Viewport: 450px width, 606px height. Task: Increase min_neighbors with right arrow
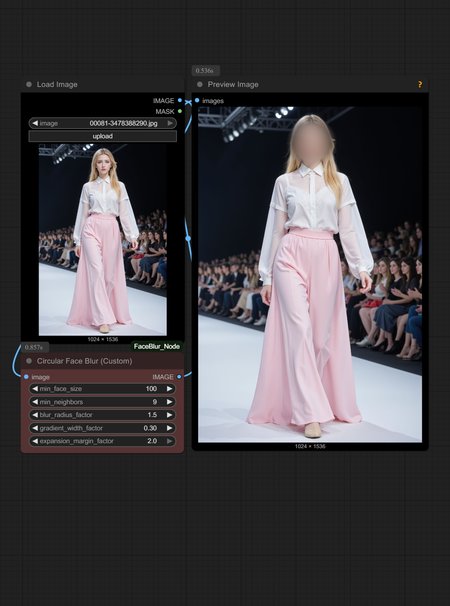coord(169,402)
